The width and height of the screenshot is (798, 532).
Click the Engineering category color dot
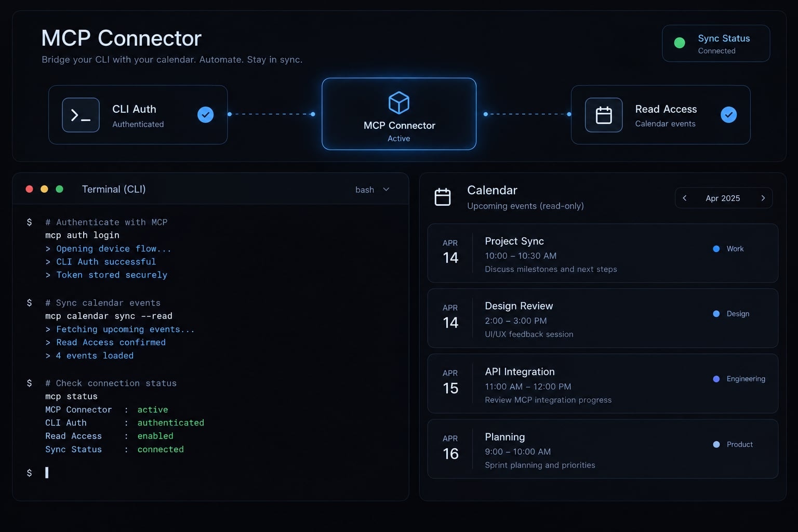716,379
